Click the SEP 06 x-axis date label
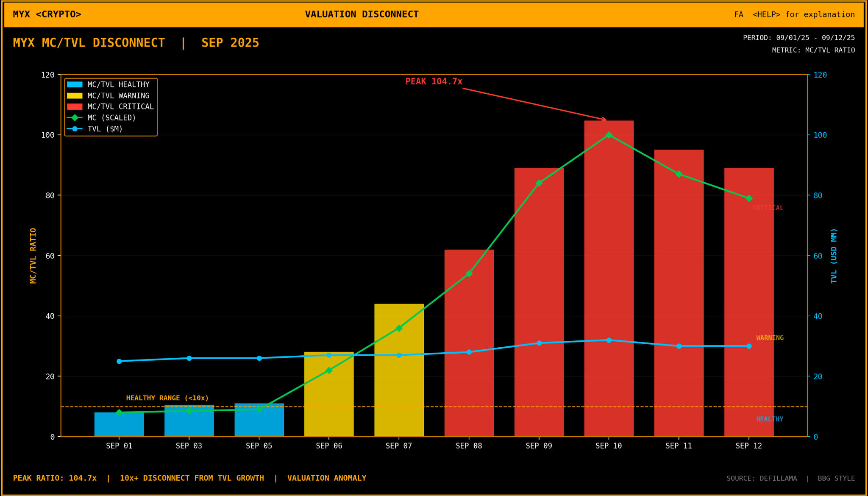The width and height of the screenshot is (868, 496). point(329,446)
